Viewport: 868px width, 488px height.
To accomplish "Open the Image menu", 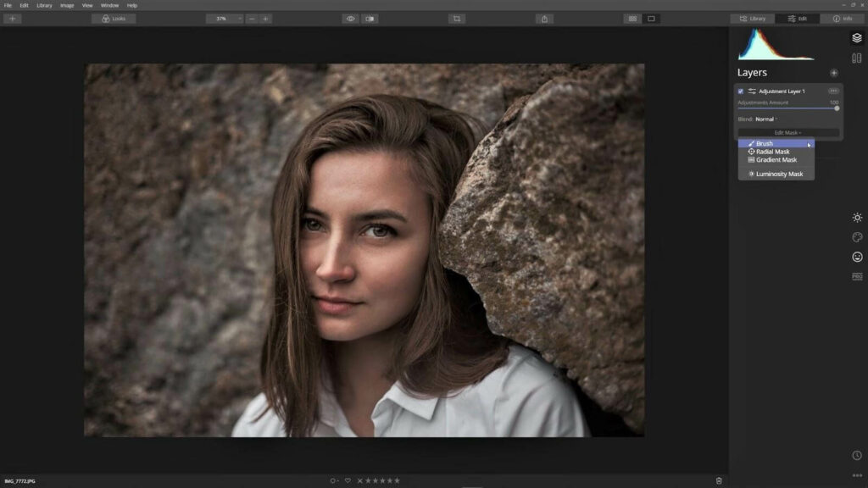I will pyautogui.click(x=66, y=4).
